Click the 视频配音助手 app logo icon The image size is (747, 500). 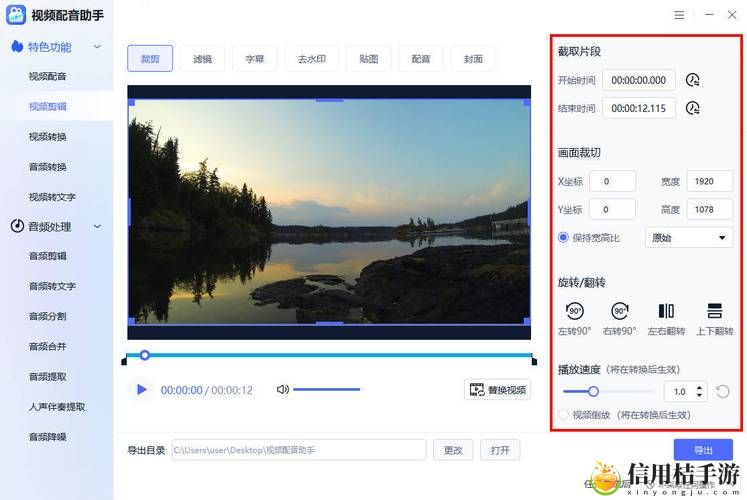point(16,15)
